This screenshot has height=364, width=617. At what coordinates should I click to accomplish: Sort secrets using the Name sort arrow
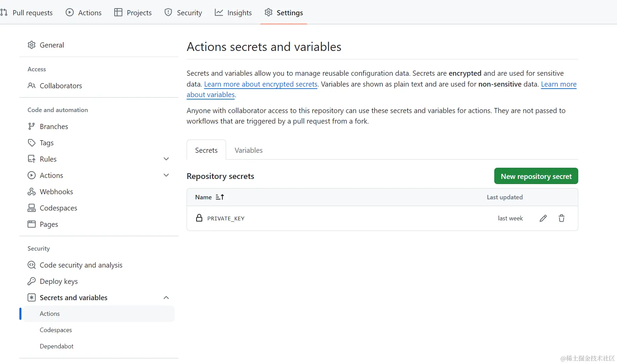coord(220,197)
